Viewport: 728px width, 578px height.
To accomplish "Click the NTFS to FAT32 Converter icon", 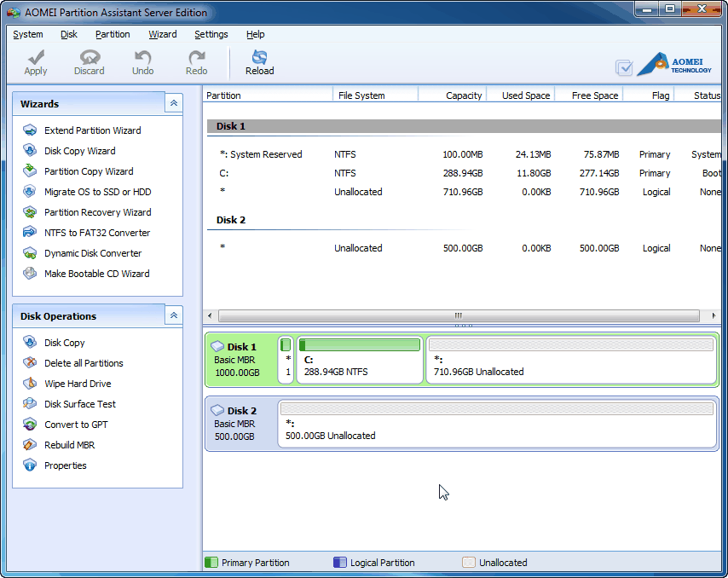I will [30, 232].
